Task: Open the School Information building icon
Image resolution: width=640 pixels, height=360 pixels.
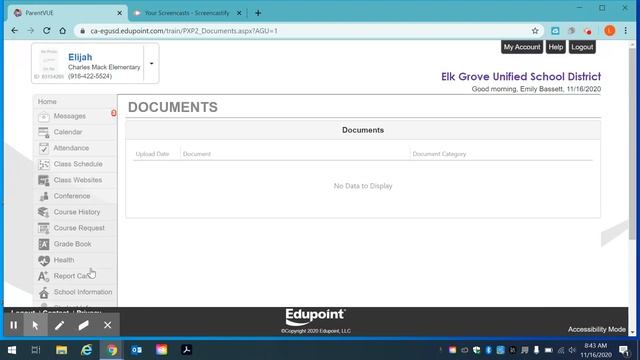Action: pos(44,292)
